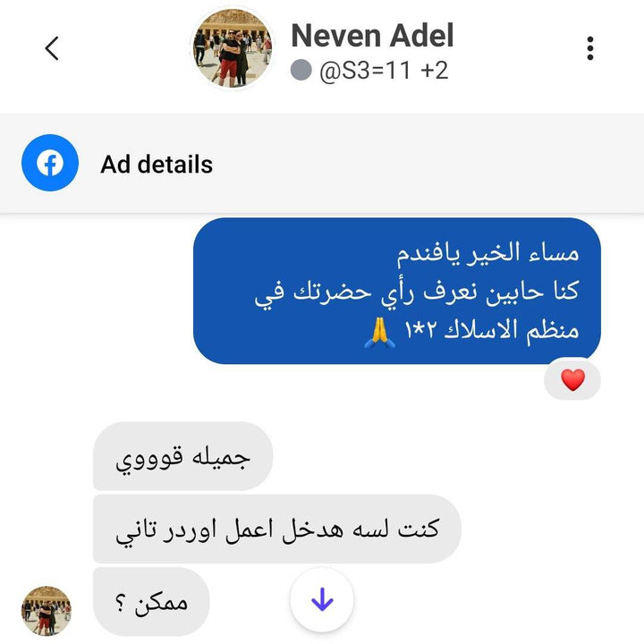Select the message "ممكن ؟"

[151, 602]
